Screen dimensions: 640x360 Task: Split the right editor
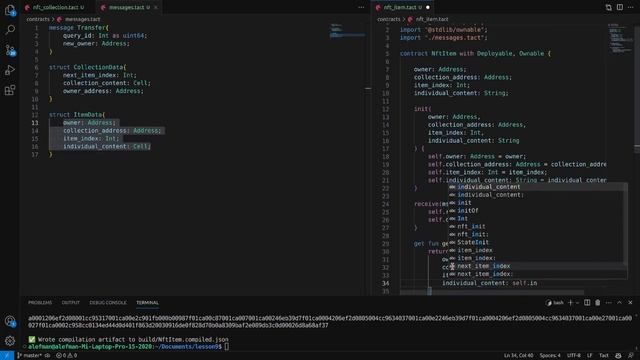620,7
